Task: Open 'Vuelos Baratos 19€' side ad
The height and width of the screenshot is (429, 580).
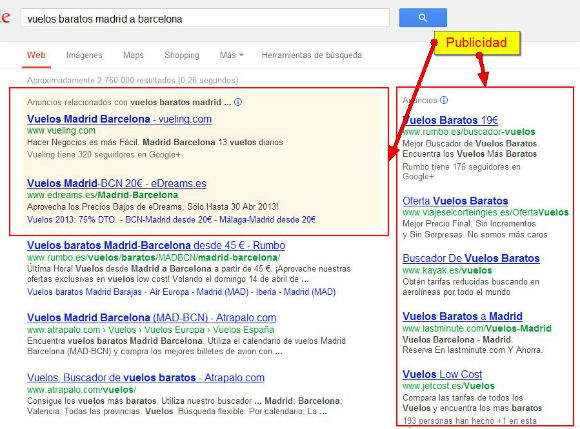Action: [x=450, y=120]
